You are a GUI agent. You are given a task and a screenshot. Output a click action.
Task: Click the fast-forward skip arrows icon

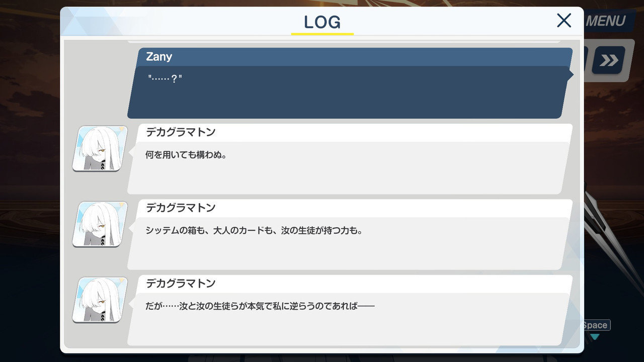pos(609,61)
